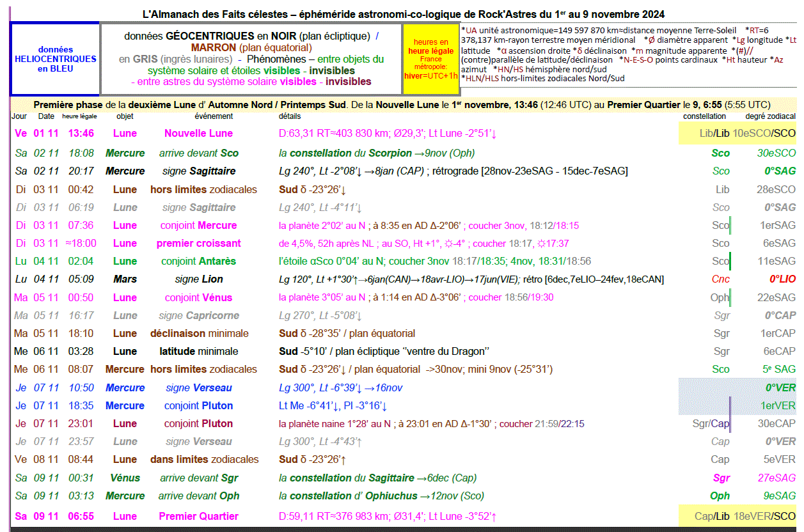Image resolution: width=804 pixels, height=532 pixels.
Task: Click '28eSCO' in the zodiac degree column
Action: point(776,190)
